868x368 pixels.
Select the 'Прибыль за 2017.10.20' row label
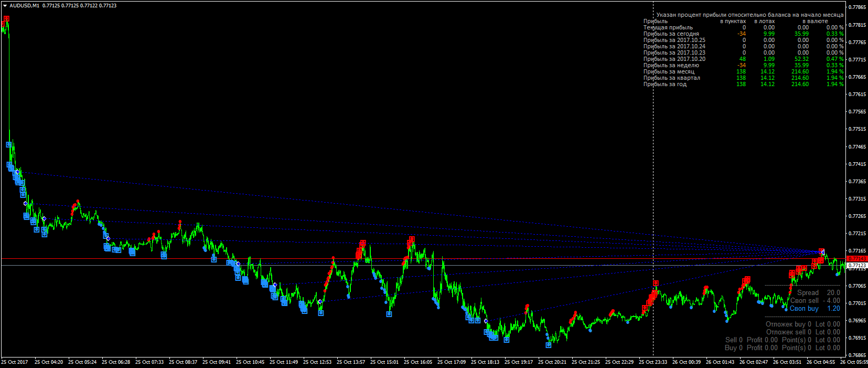click(x=674, y=59)
